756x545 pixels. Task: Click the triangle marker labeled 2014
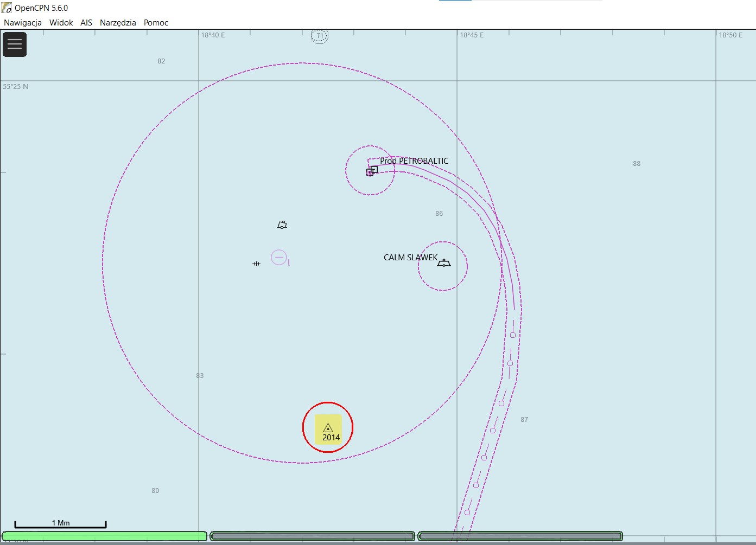pos(328,428)
